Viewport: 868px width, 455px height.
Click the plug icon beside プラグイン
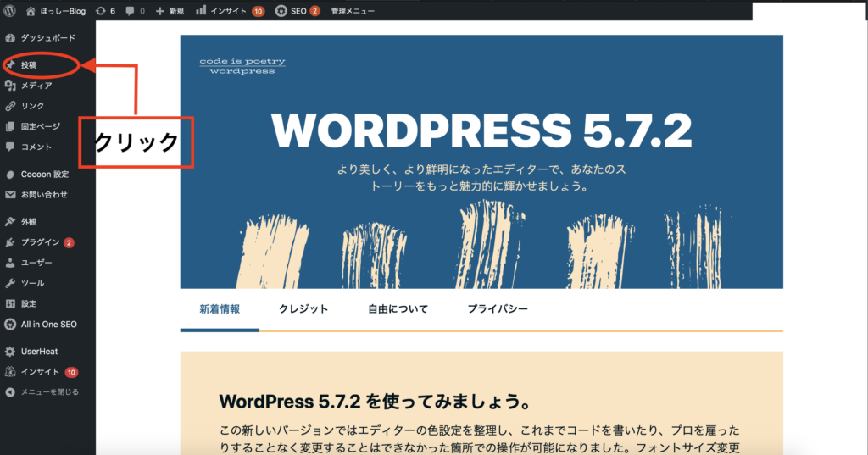click(x=10, y=242)
